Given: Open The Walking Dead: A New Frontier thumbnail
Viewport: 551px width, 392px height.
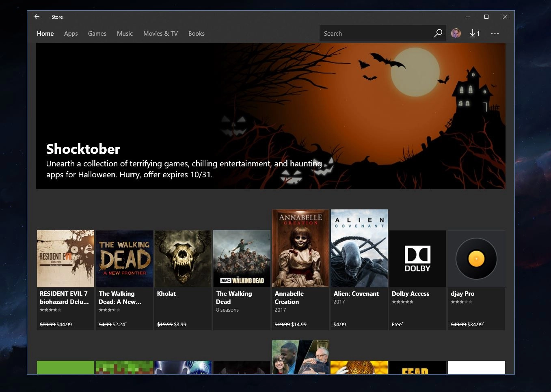Looking at the screenshot, I should pyautogui.click(x=124, y=258).
